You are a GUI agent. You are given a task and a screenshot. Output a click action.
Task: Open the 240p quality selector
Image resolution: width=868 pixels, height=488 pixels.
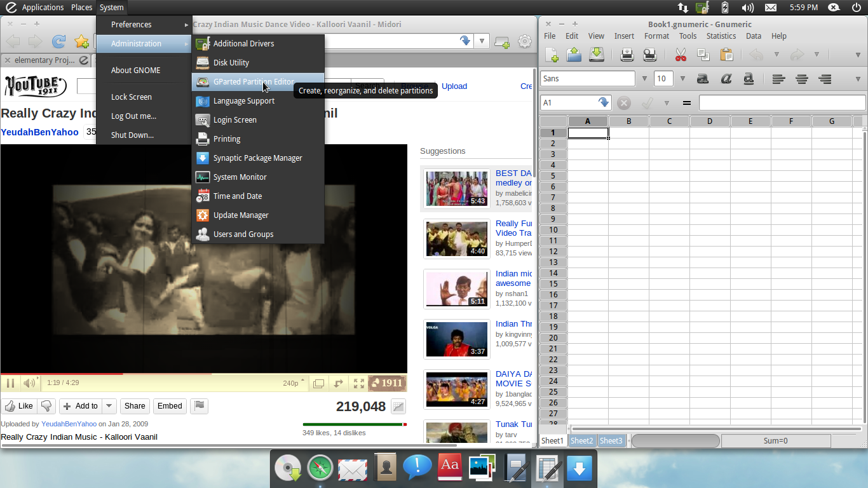tap(294, 383)
